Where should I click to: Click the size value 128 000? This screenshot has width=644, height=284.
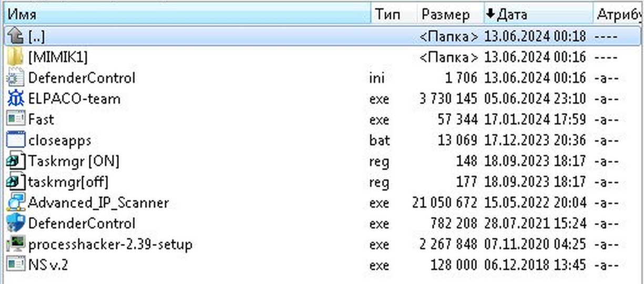454,265
